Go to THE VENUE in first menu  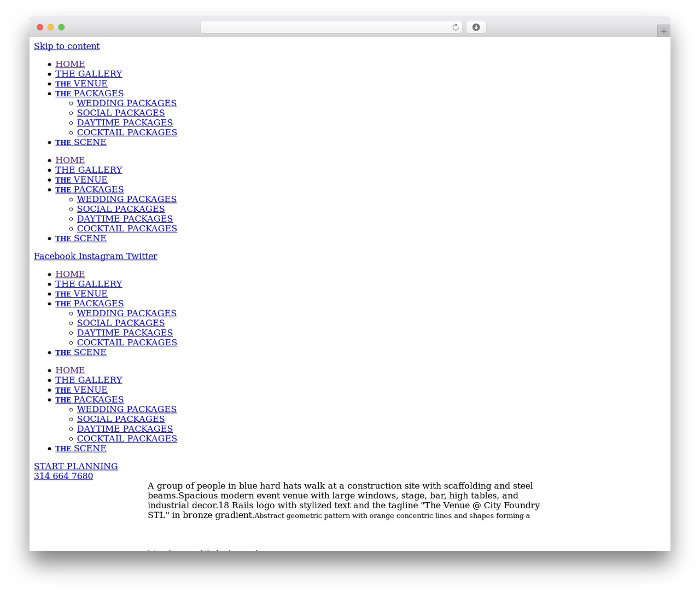pos(81,84)
